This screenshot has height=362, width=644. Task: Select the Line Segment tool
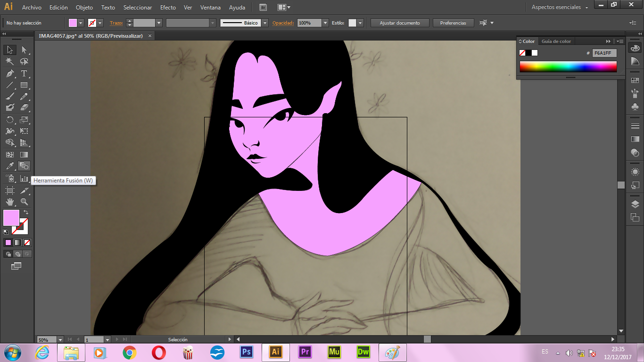pyautogui.click(x=10, y=85)
